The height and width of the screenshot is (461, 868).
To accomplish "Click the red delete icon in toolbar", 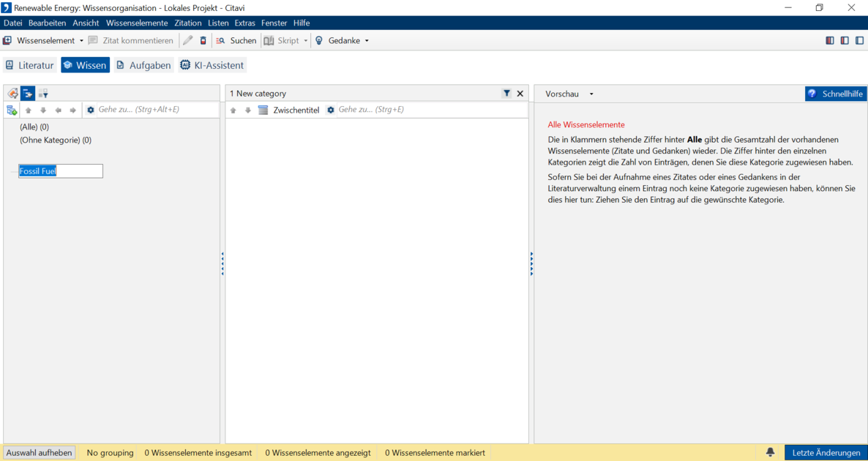I will [203, 41].
